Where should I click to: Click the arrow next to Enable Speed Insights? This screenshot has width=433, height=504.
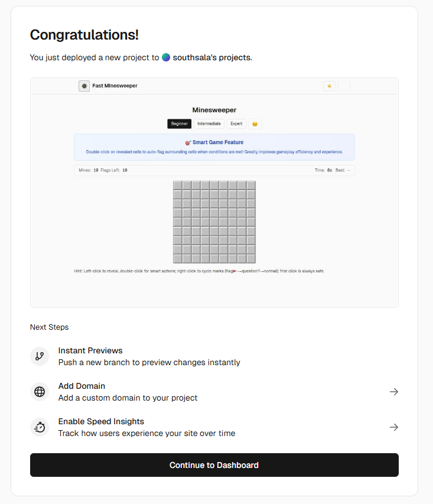(393, 427)
